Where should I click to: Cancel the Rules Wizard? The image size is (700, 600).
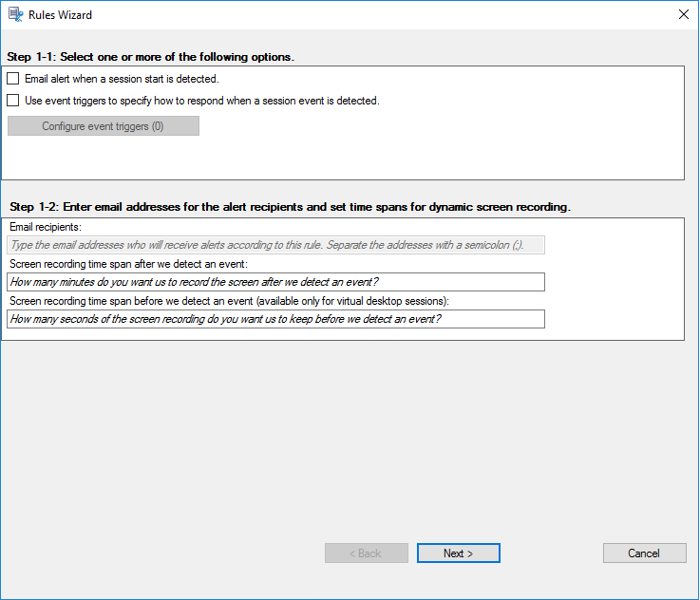(x=644, y=553)
